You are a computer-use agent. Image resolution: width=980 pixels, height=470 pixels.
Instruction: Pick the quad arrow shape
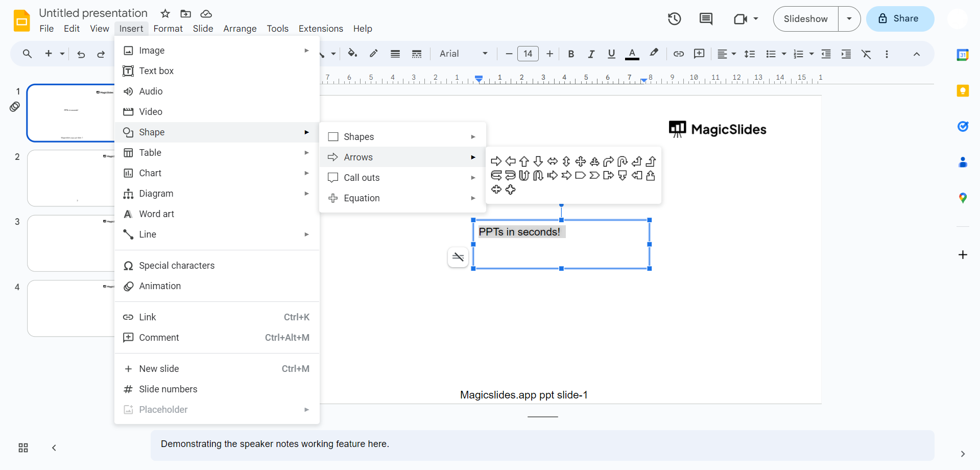point(581,161)
